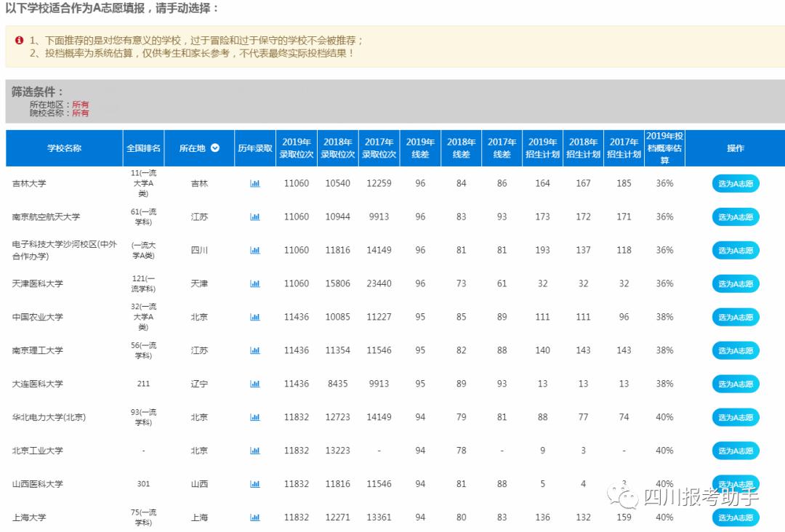The width and height of the screenshot is (785, 532).
Task: Click 吉林大学 2018 rank value 10540
Action: pos(338,184)
